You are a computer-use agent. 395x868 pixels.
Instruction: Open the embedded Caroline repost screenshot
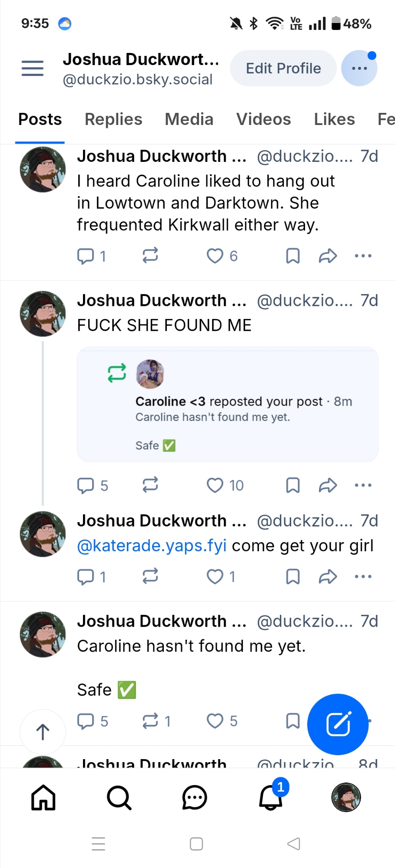(227, 404)
